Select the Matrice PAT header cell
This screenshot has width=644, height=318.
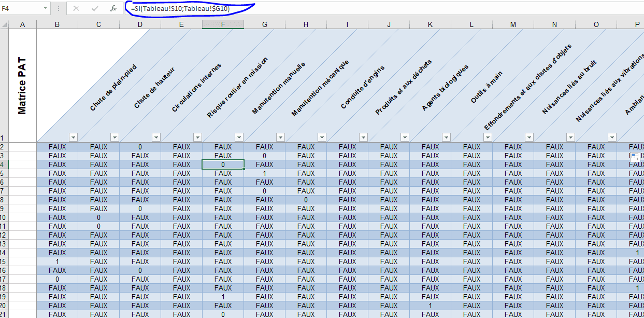22,86
